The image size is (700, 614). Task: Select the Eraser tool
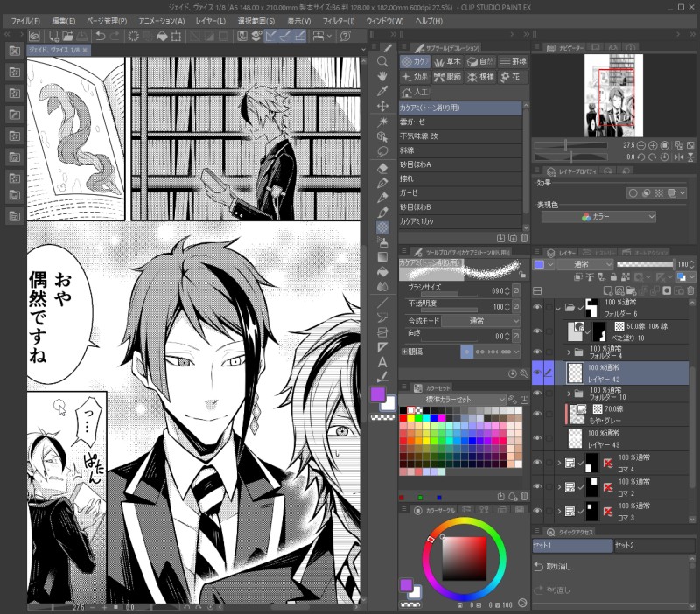382,168
